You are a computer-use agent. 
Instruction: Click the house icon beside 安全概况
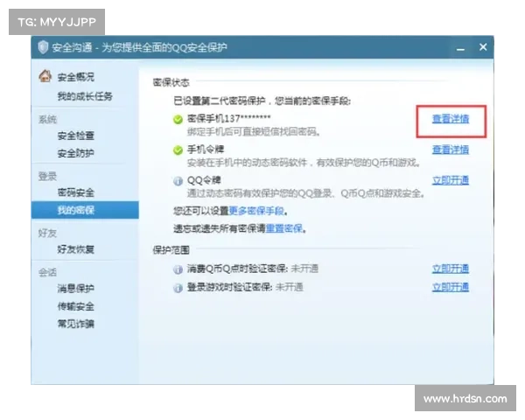pos(45,76)
